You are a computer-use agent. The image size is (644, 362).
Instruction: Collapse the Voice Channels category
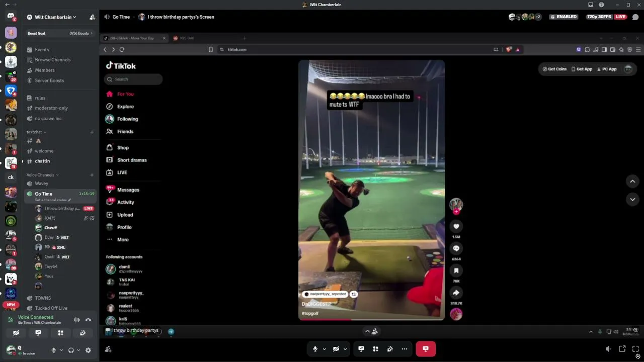pos(43,175)
